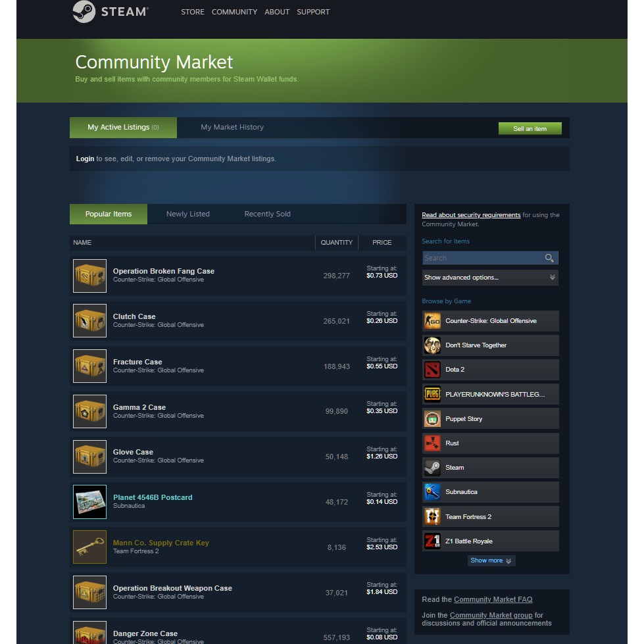Switch to My Market History tab
Image resolution: width=644 pixels, height=644 pixels.
232,128
